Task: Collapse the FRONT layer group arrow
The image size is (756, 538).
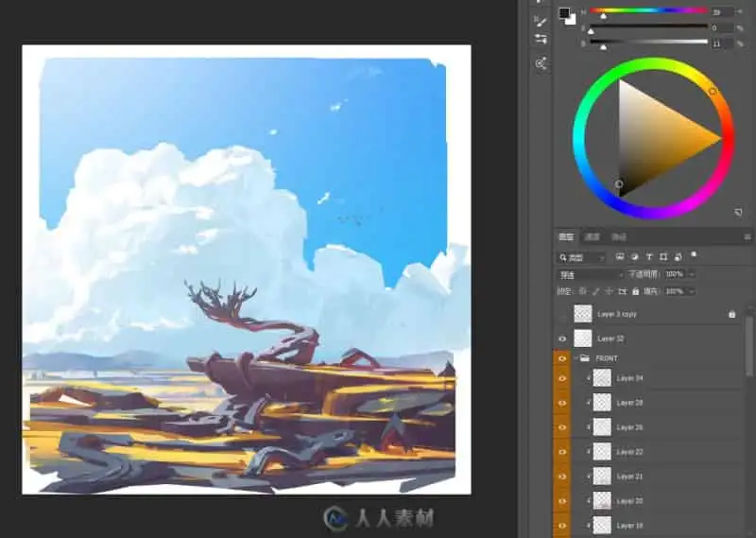Action: (x=576, y=358)
